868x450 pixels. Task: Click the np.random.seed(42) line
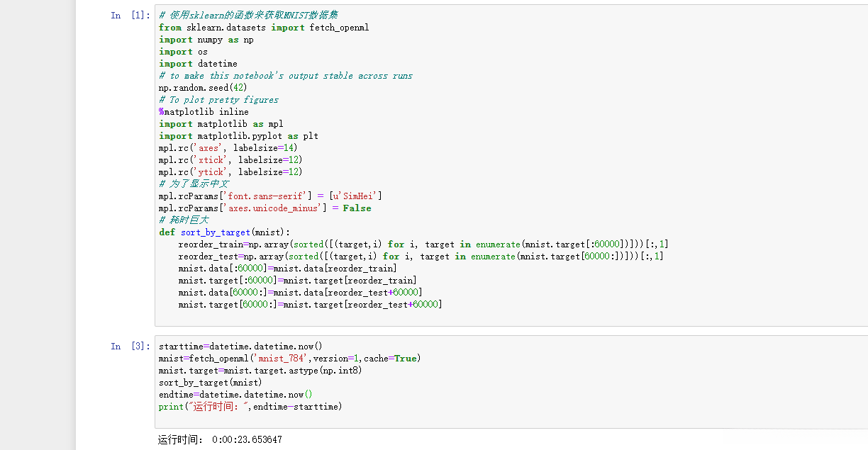(203, 88)
